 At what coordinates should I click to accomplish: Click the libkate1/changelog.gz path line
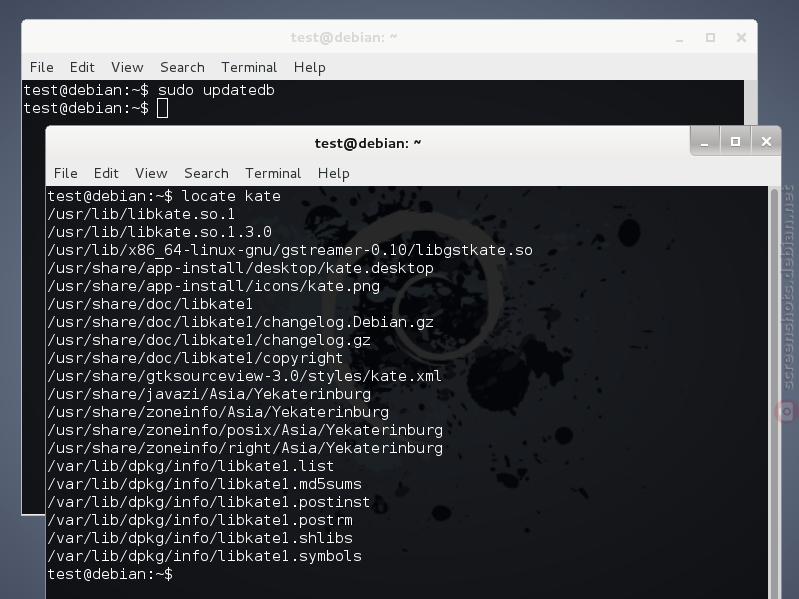click(x=209, y=340)
